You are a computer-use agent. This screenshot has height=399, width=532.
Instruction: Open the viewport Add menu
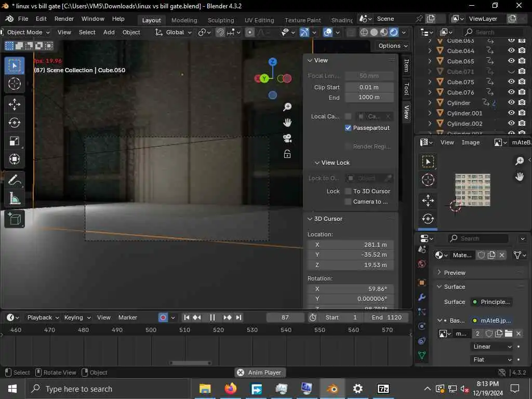(109, 32)
